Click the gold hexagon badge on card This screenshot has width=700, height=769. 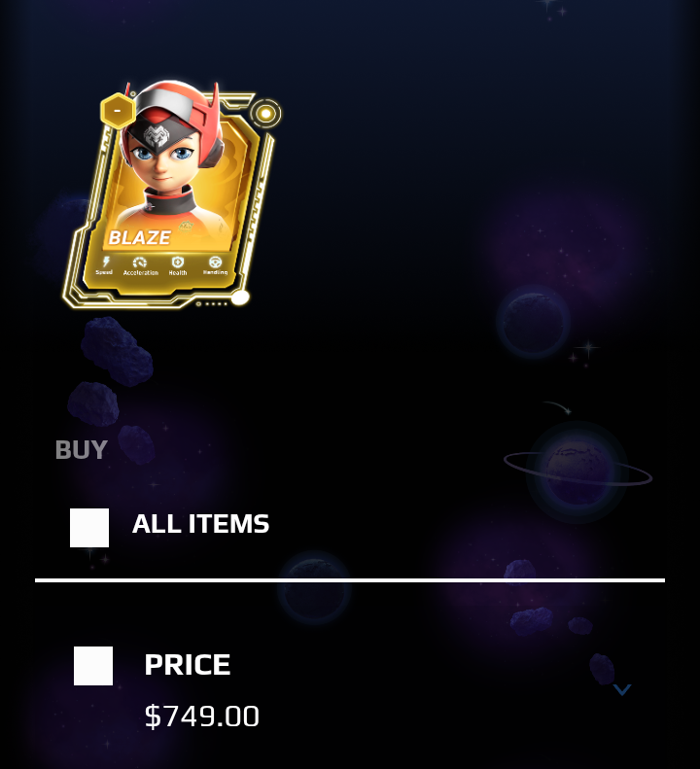pos(118,111)
